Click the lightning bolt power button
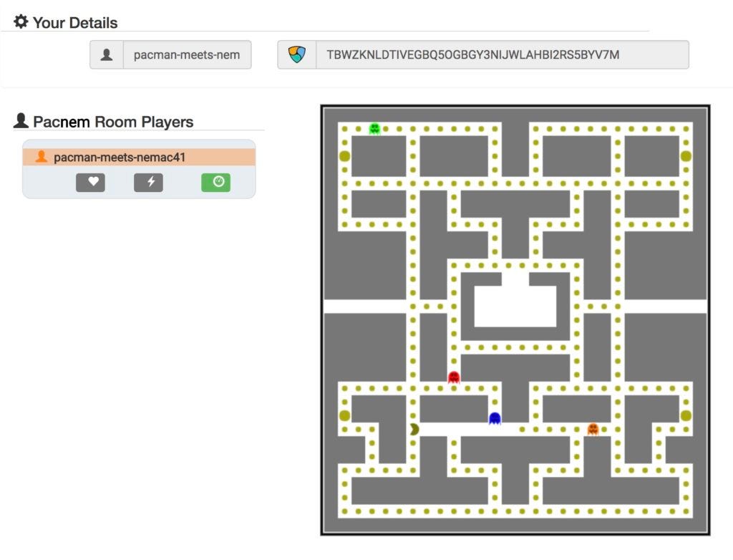733x560 pixels. [149, 183]
